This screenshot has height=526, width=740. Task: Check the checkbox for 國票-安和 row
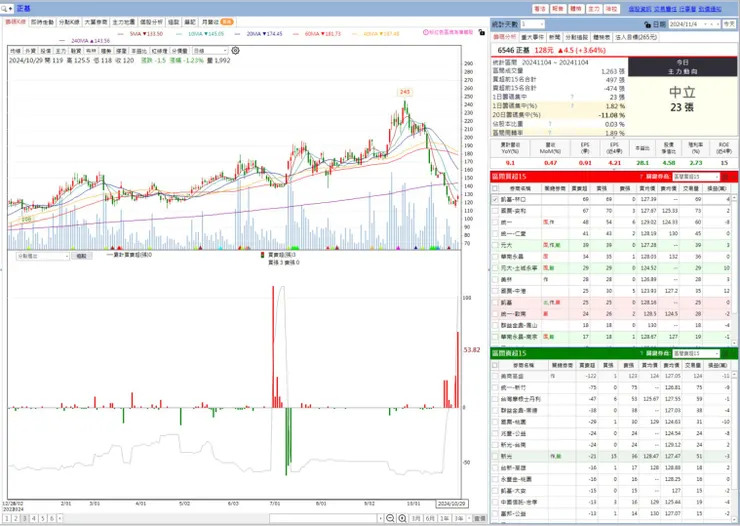click(495, 211)
